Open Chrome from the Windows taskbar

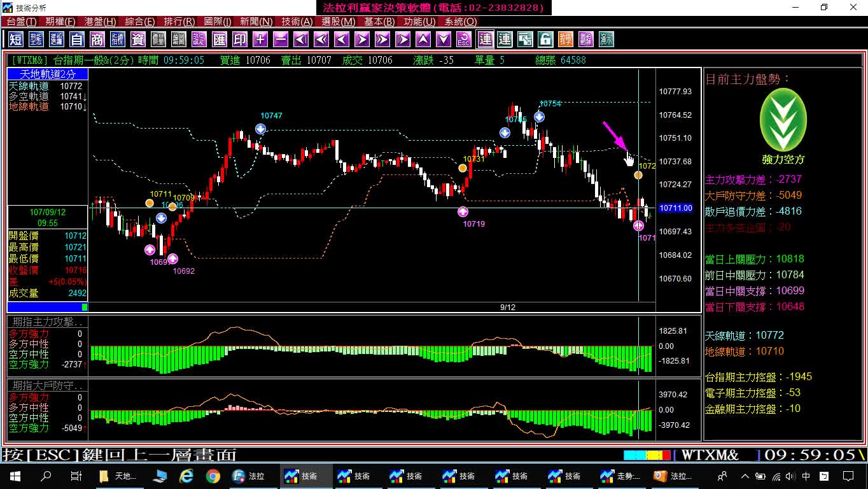point(213,476)
